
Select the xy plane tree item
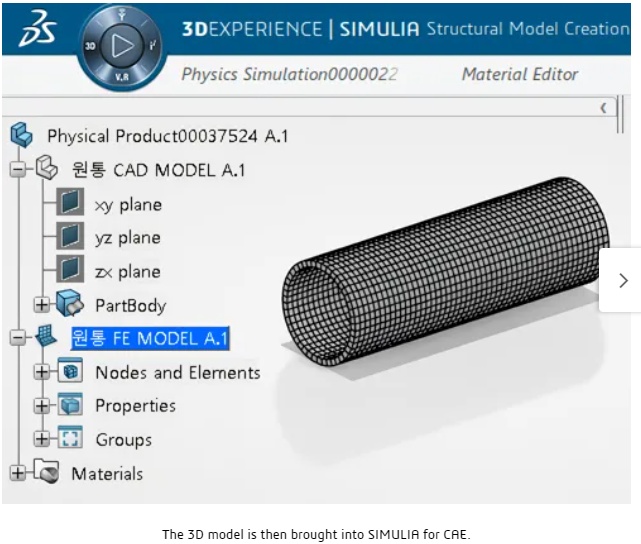tap(128, 205)
